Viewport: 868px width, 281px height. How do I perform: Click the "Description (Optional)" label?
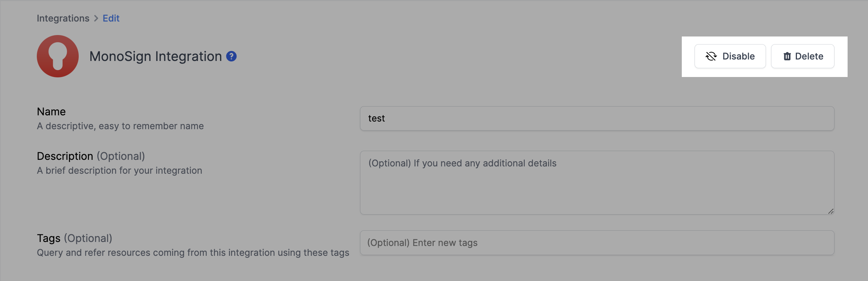tap(91, 156)
